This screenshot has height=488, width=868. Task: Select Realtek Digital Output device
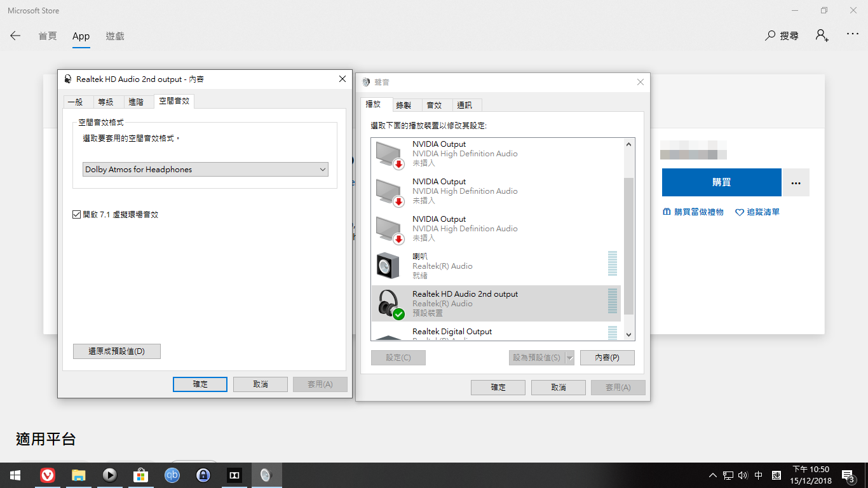(496, 332)
